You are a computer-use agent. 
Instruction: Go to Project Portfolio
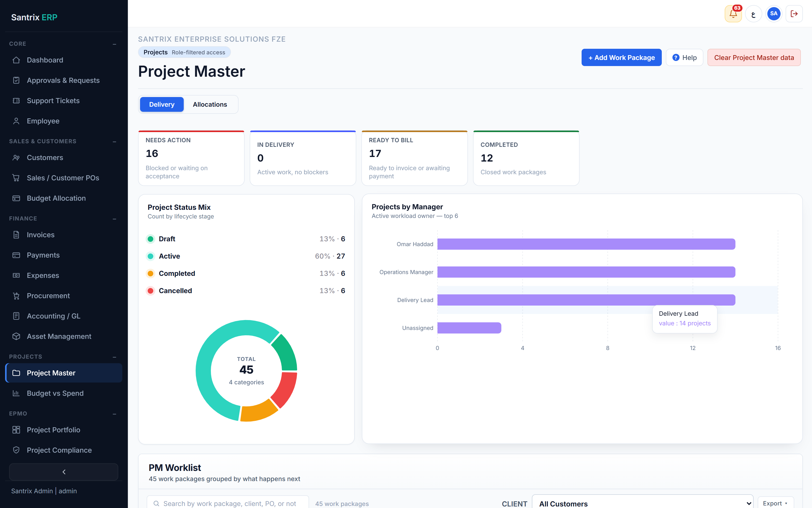click(x=64, y=430)
